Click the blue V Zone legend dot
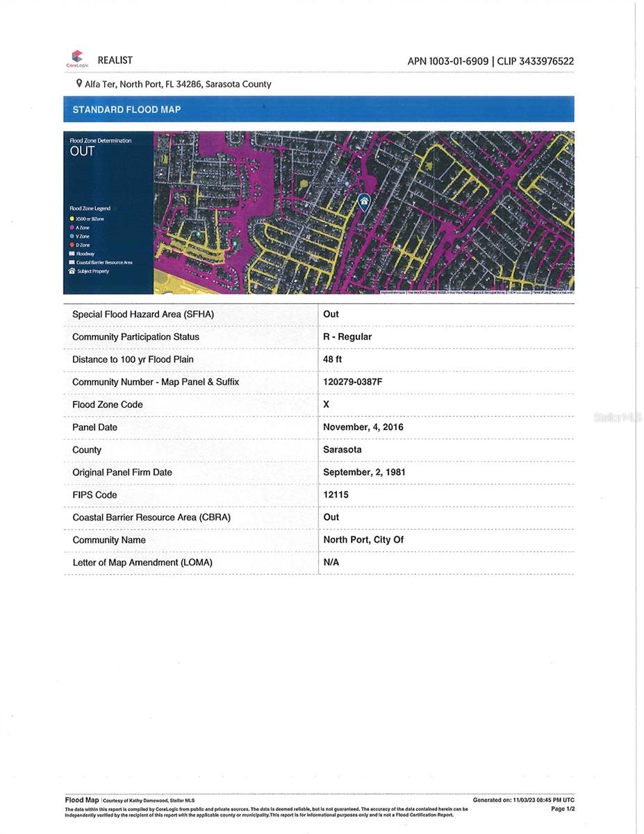The image size is (644, 834). [72, 236]
